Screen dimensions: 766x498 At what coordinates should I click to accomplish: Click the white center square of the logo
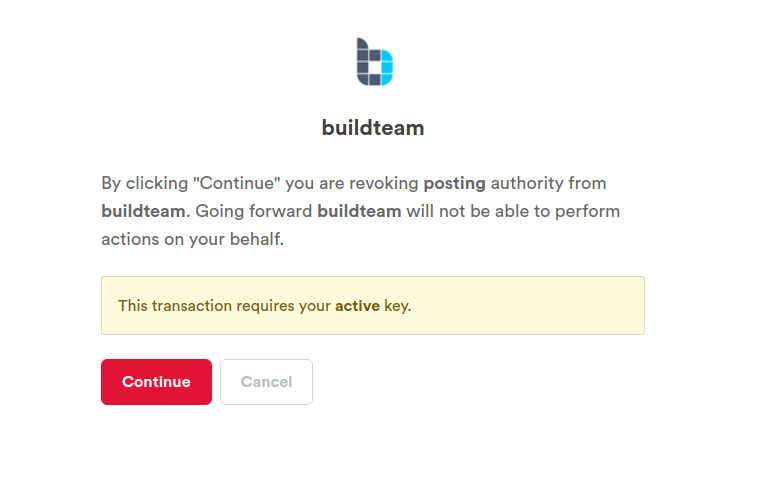[375, 67]
